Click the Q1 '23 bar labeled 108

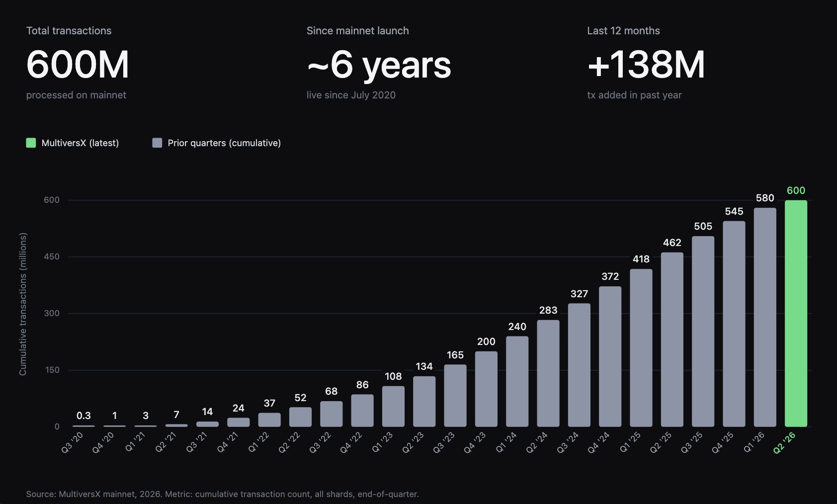coord(393,407)
